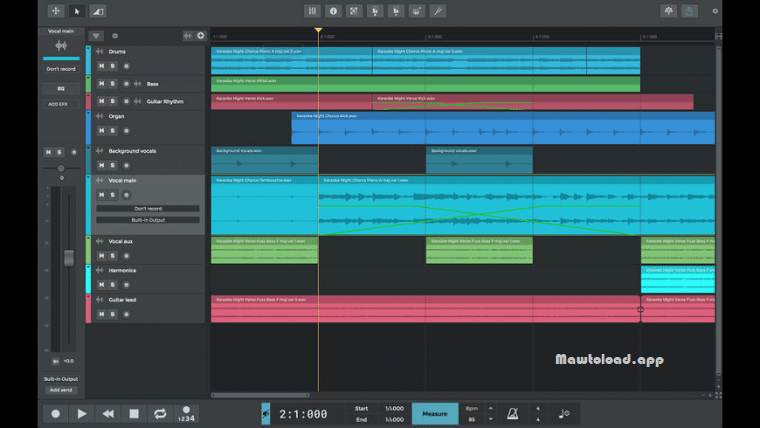
Task: Arm record on the Drums track
Action: (x=126, y=66)
